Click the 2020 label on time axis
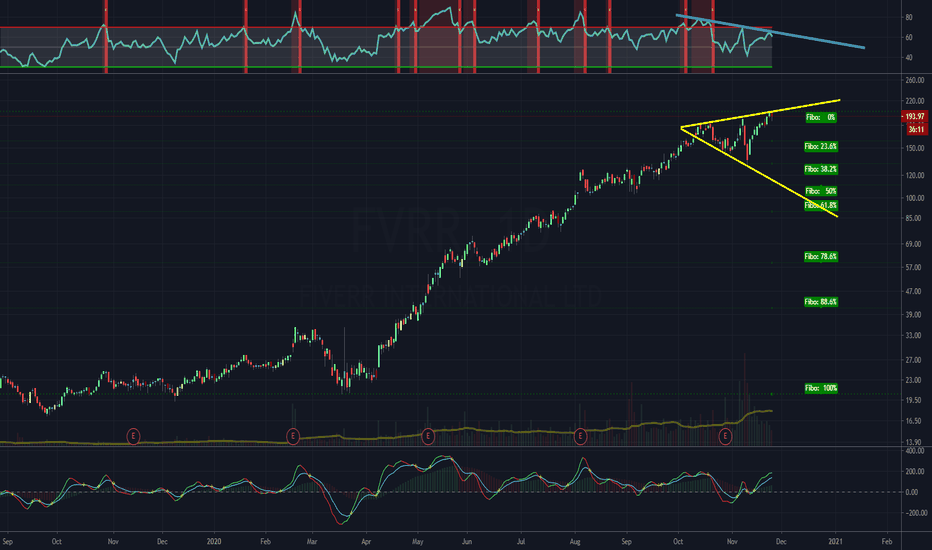 click(x=214, y=542)
